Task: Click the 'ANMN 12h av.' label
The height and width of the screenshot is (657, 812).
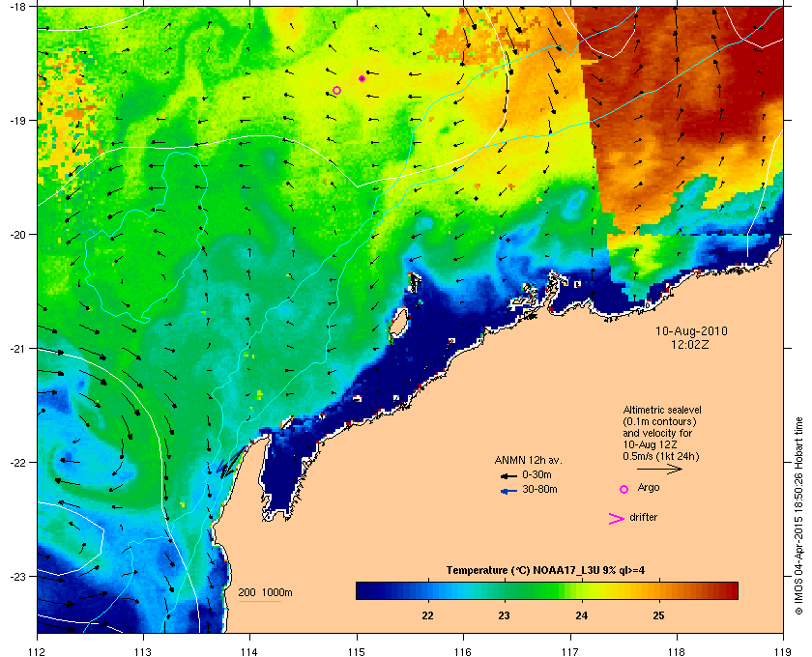Action: (528, 460)
